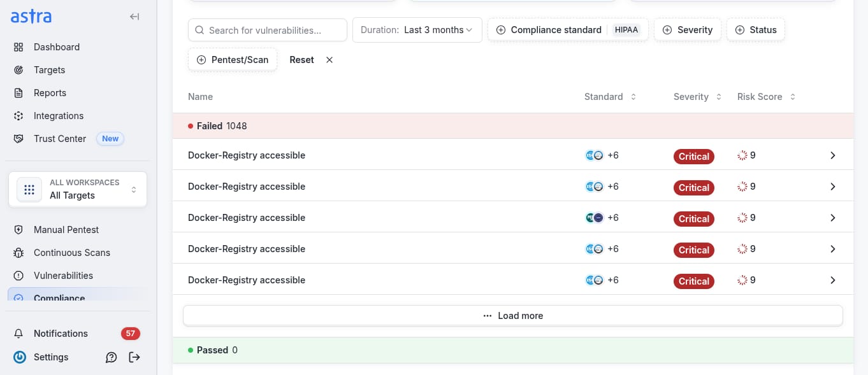Viewport: 868px width, 375px height.
Task: Click the fifth row's right chevron
Action: 832,280
